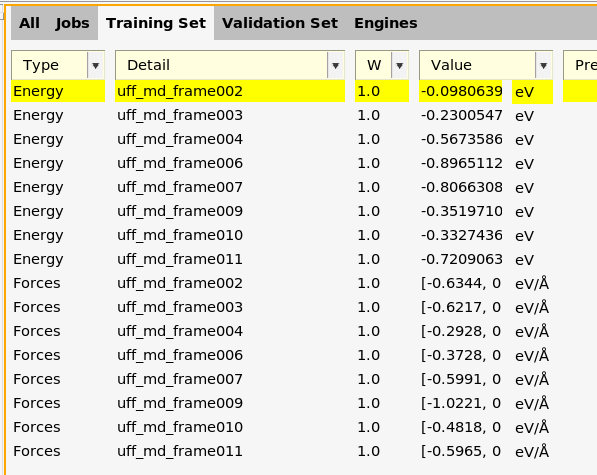Select Forces entry uff_md_frame003
This screenshot has height=475, width=597.
[180, 307]
